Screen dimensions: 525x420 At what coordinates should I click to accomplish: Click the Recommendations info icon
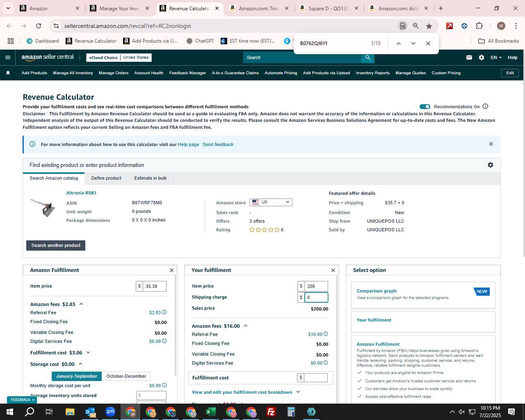[486, 106]
